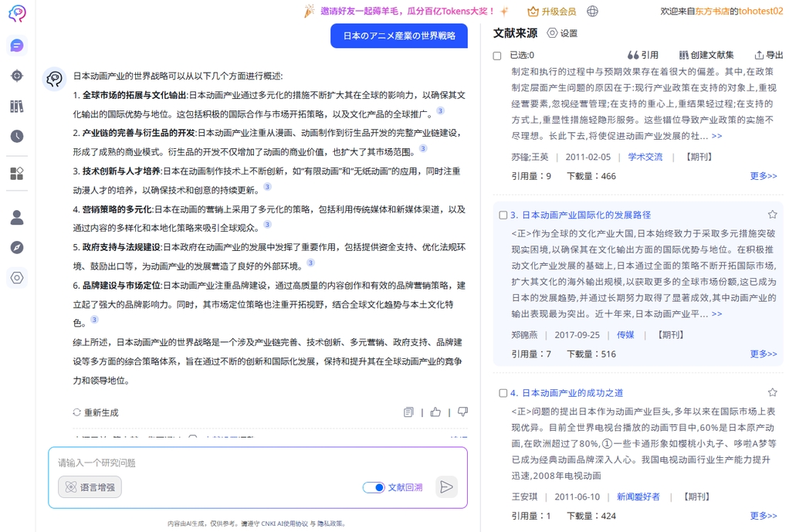Click the regenerate icon beside 重新生成
The height and width of the screenshot is (532, 789).
(77, 412)
